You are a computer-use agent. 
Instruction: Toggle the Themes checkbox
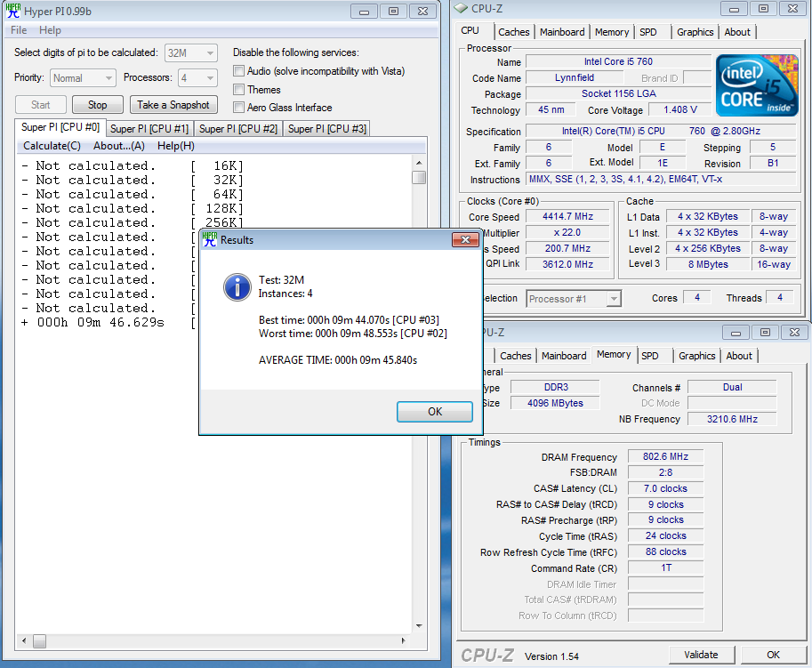pyautogui.click(x=238, y=90)
